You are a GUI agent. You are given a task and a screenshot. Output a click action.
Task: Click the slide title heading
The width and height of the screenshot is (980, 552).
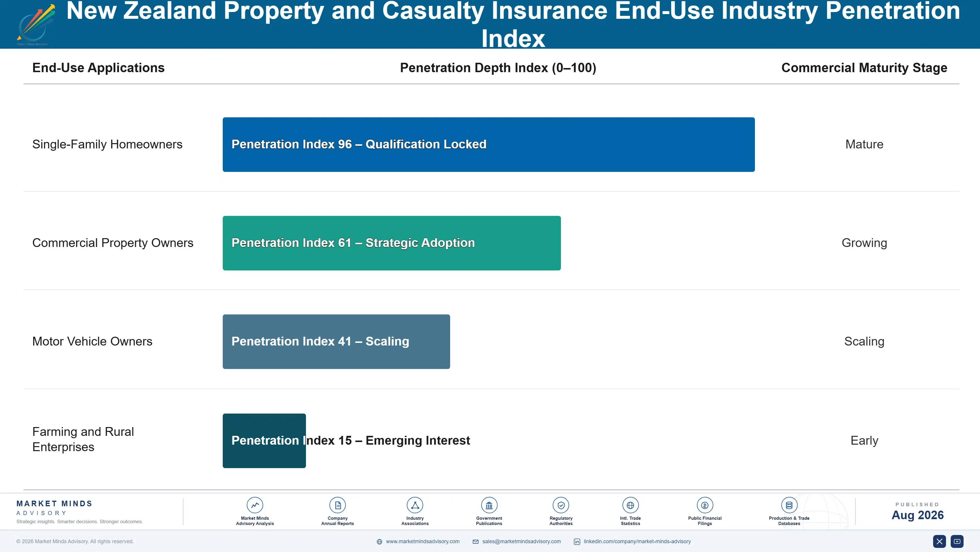[513, 24]
